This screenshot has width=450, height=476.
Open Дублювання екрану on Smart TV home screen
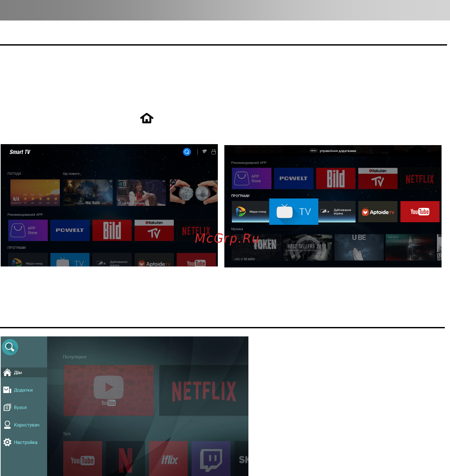tap(112, 260)
